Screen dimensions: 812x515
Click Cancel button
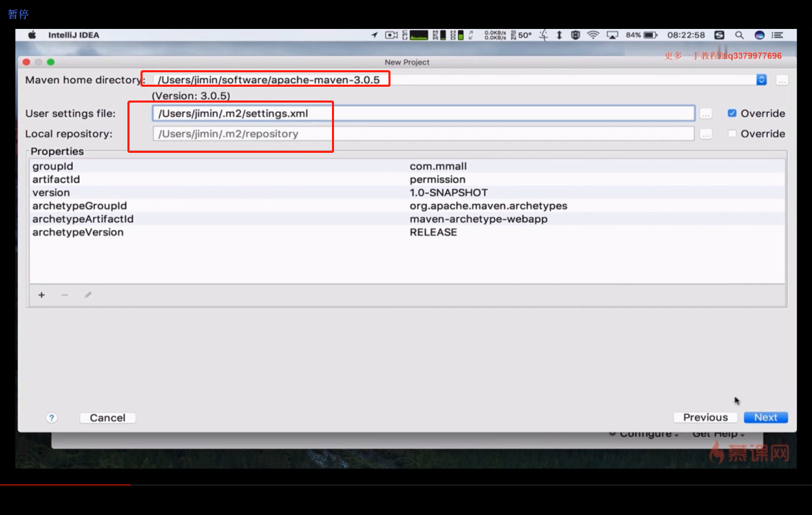point(107,418)
